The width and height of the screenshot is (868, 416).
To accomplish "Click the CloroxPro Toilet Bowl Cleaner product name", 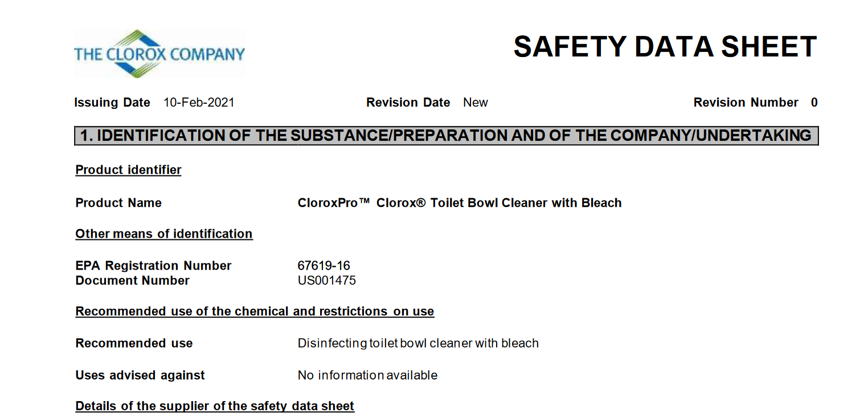I will point(459,203).
